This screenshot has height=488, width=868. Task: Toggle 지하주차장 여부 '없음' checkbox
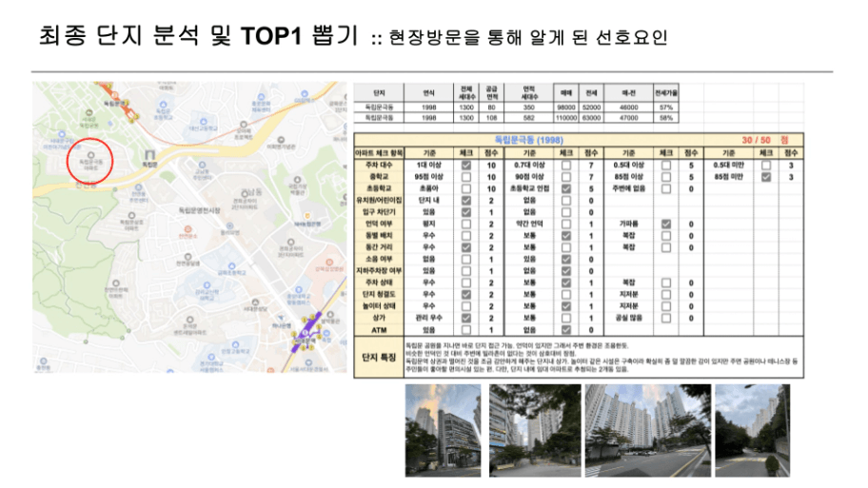tap(565, 271)
